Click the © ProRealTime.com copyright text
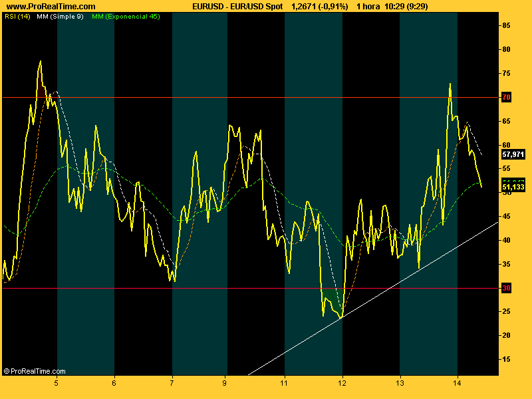Screen dimensions: 532x399 [35, 371]
